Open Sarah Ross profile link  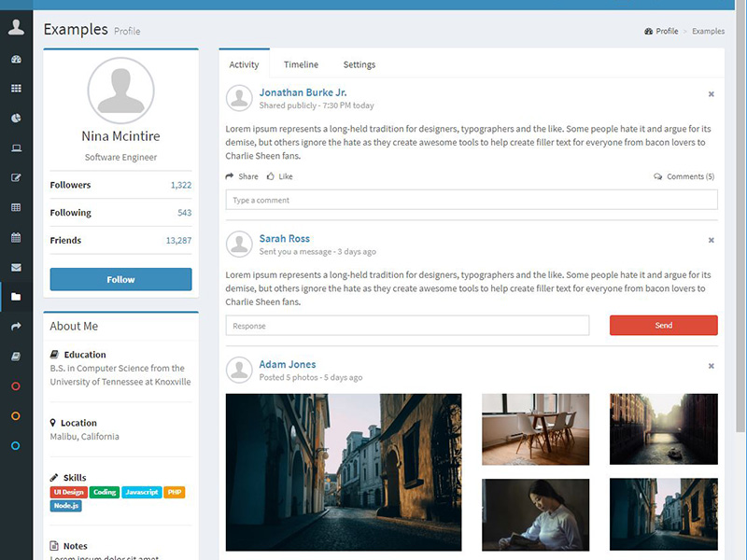coord(285,239)
